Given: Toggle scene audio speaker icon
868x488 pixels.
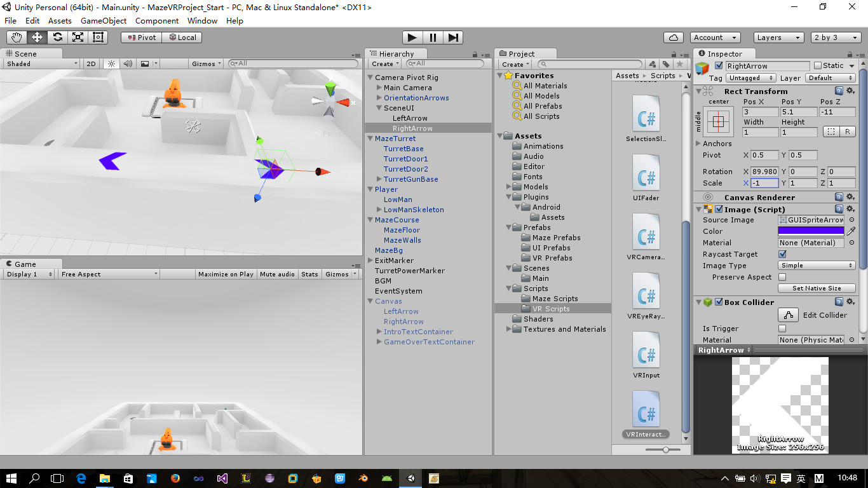Looking at the screenshot, I should [x=128, y=64].
